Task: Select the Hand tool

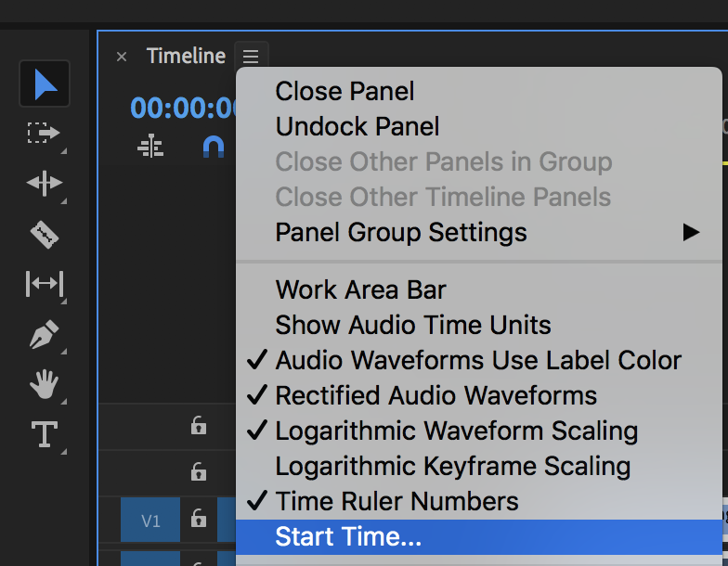Action: pos(45,383)
